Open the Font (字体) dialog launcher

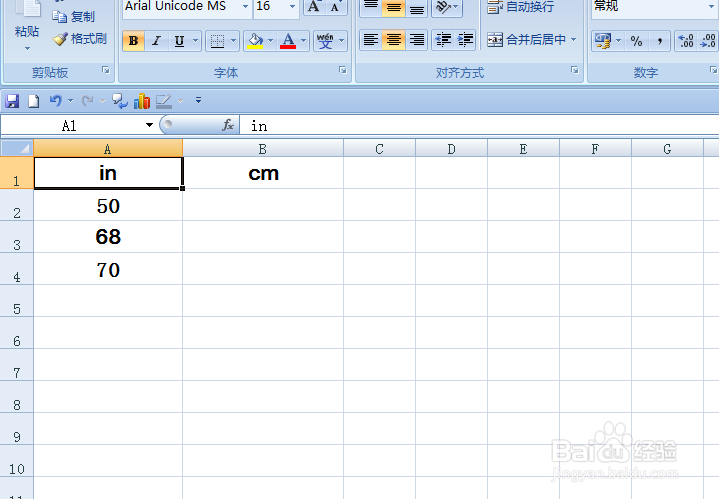coord(343,70)
